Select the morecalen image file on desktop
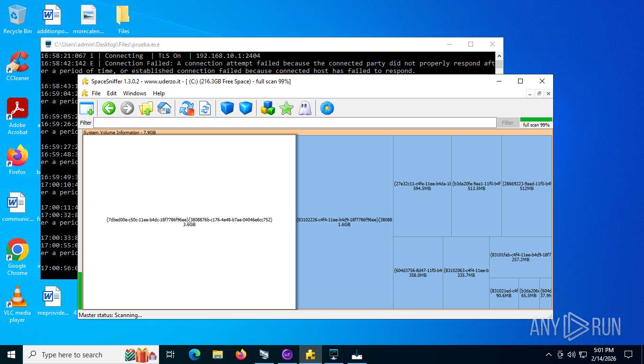Image resolution: width=644 pixels, height=364 pixels. tap(88, 19)
